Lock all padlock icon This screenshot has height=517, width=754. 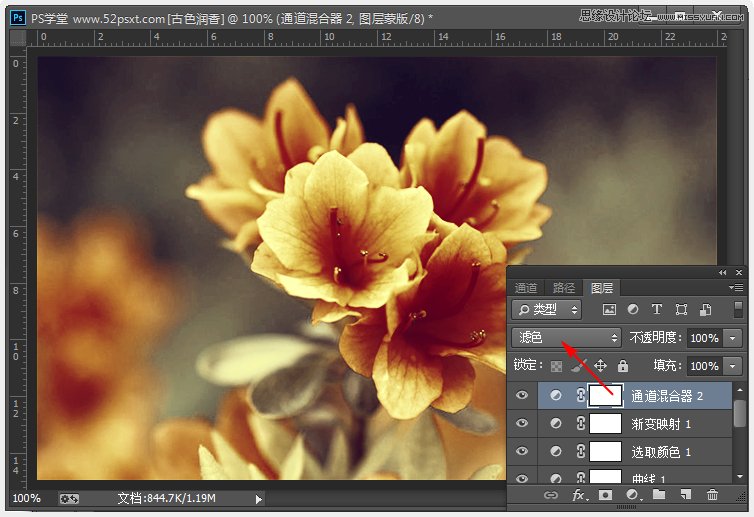(x=623, y=366)
